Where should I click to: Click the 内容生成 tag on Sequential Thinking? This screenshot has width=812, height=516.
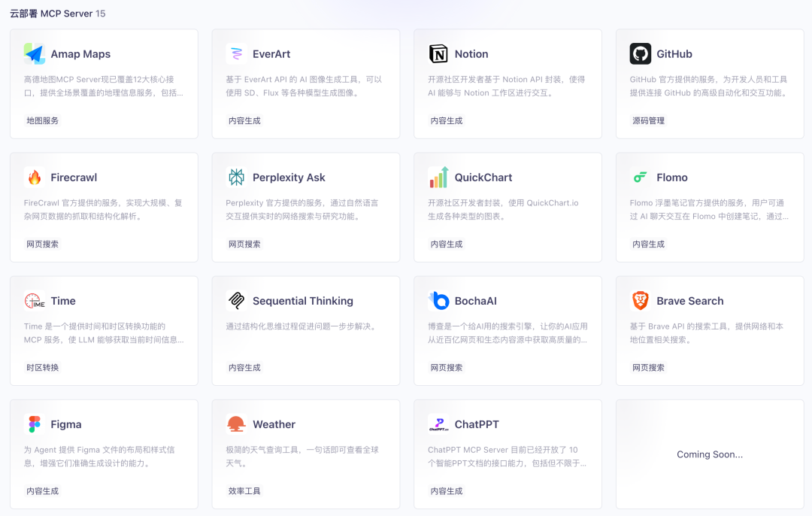pyautogui.click(x=244, y=368)
